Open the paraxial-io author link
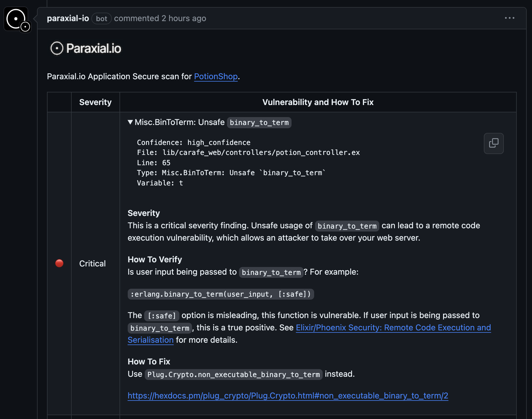 [x=68, y=18]
